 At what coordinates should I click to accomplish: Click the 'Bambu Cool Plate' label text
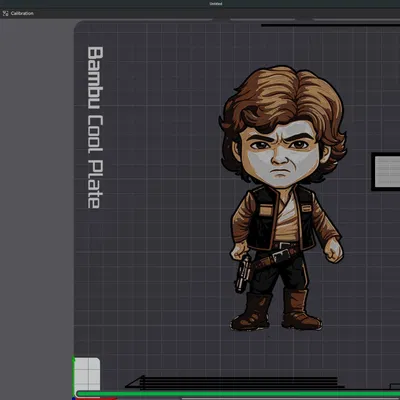coord(95,127)
